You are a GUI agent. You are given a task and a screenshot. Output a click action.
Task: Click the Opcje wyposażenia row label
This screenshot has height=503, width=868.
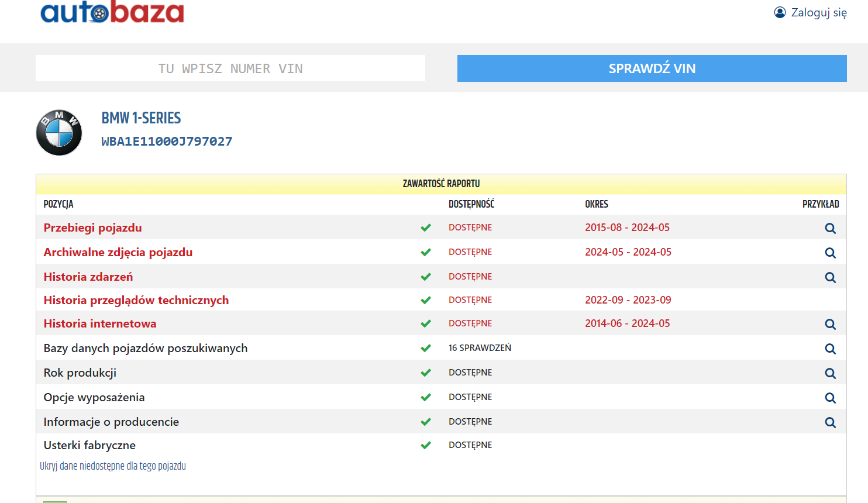tap(94, 397)
